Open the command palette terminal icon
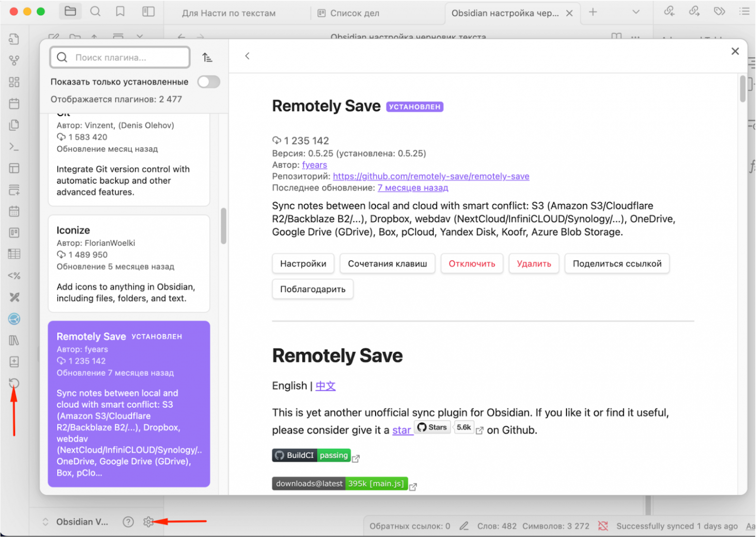756x537 pixels. point(14,147)
